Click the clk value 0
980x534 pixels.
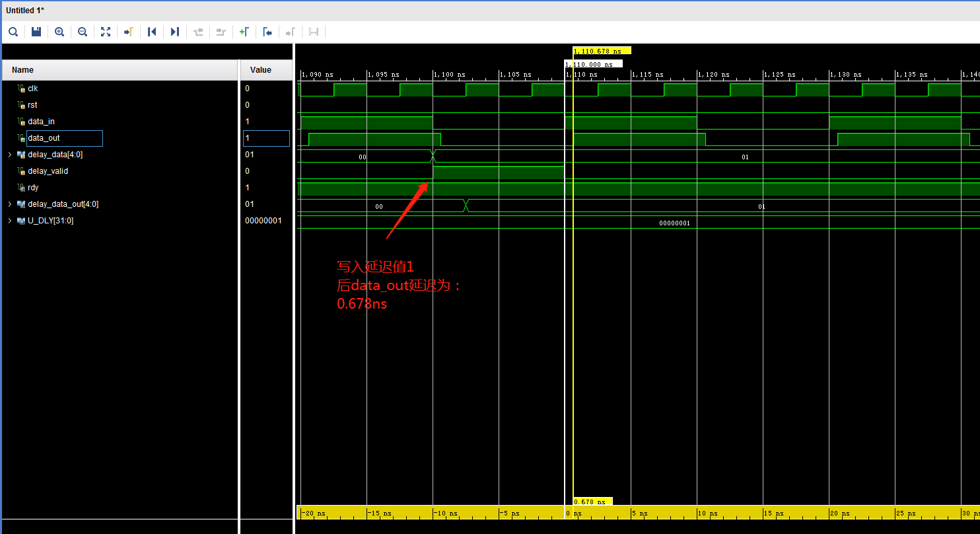pos(247,89)
